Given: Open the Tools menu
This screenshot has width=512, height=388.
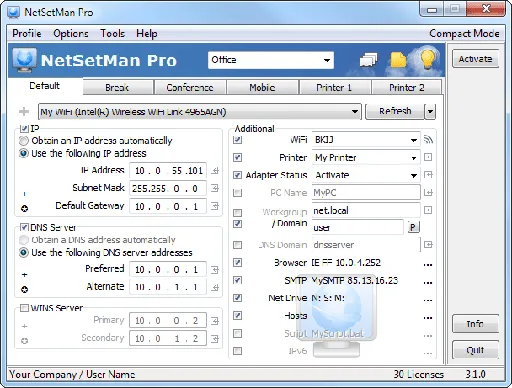Looking at the screenshot, I should tap(112, 33).
